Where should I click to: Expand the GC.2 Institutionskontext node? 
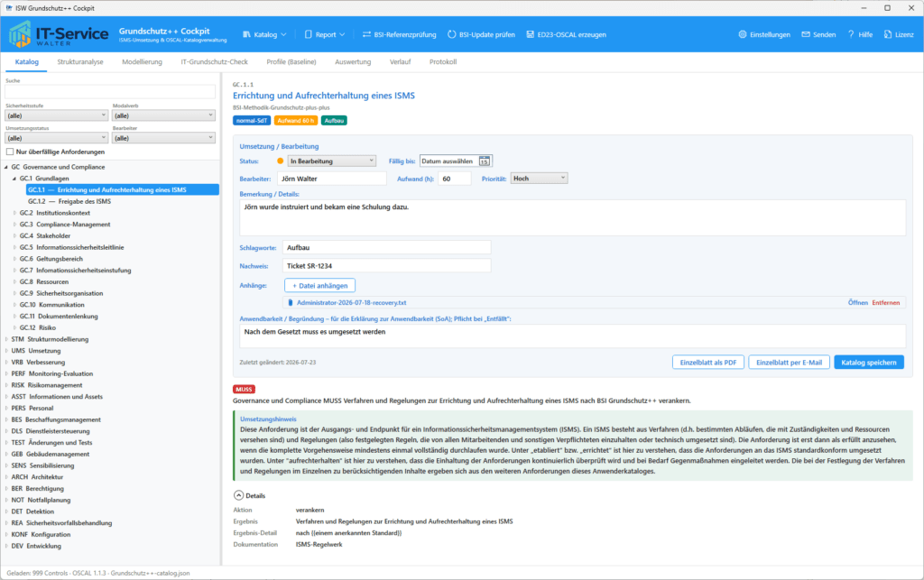click(14, 213)
